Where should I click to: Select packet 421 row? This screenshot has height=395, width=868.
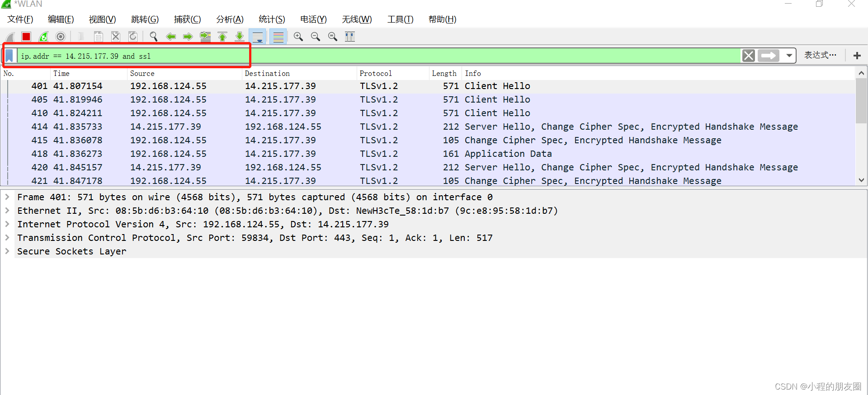click(428, 180)
